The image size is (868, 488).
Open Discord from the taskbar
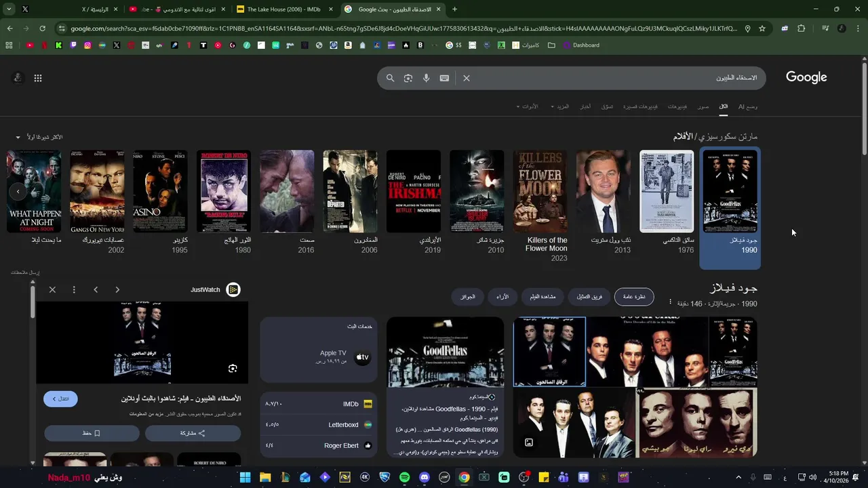(x=425, y=477)
